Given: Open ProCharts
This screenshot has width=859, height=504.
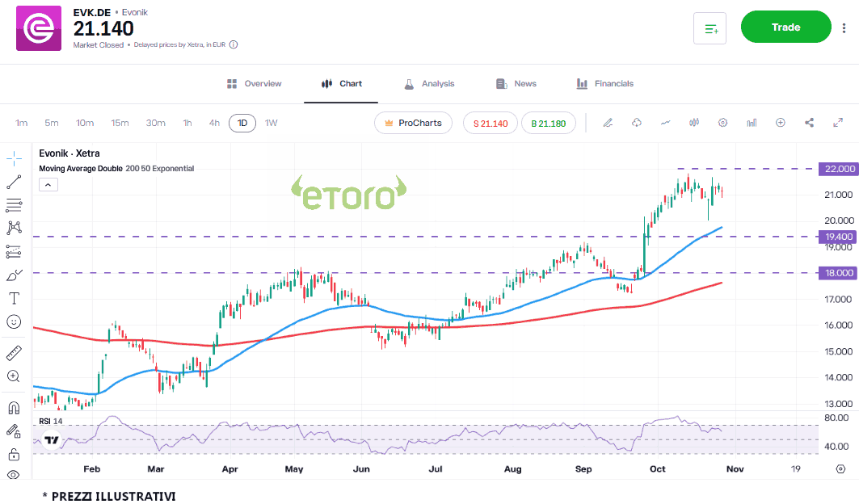Looking at the screenshot, I should coord(414,123).
